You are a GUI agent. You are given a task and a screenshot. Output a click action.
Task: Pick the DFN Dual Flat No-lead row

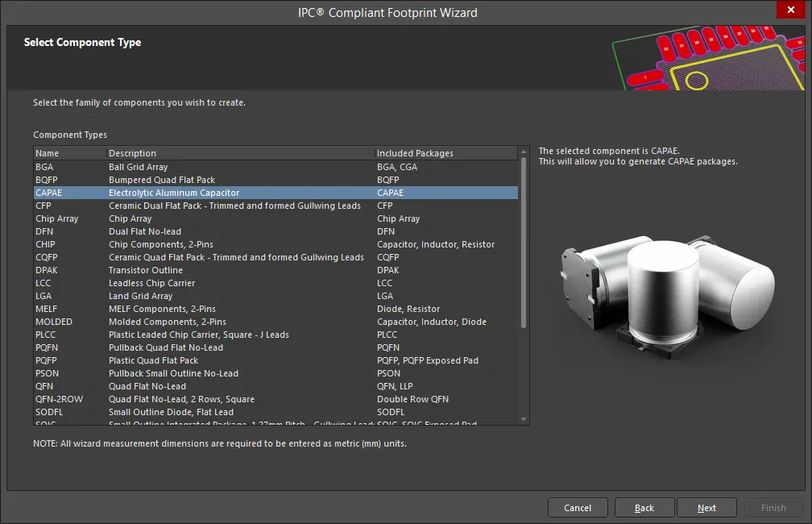tap(276, 231)
